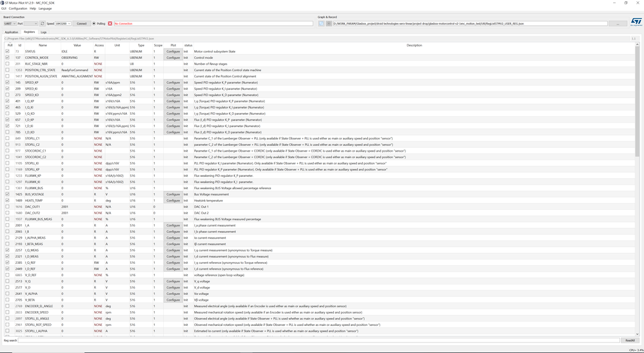This screenshot has width=644, height=353.
Task: Open the UART connection type dropdown
Action: pos(10,24)
